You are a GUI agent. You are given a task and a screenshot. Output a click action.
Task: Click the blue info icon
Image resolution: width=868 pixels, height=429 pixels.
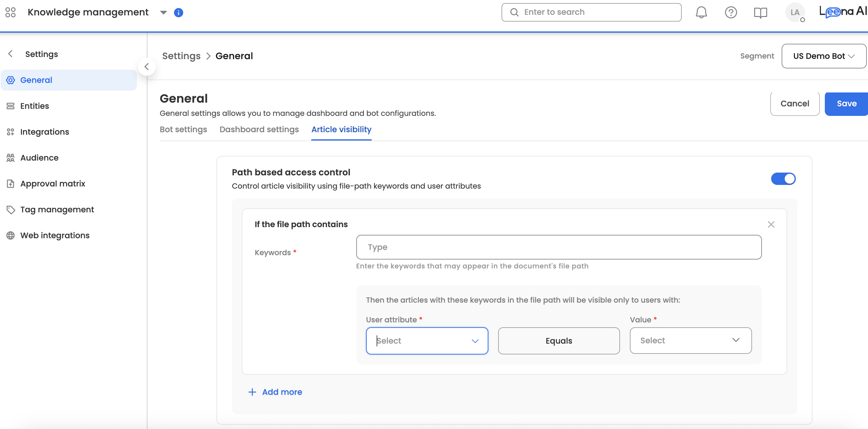[x=178, y=12]
